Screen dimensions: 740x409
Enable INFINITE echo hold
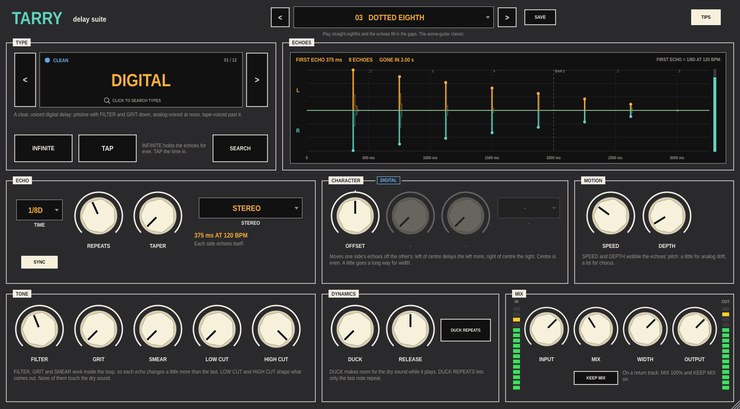(43, 148)
